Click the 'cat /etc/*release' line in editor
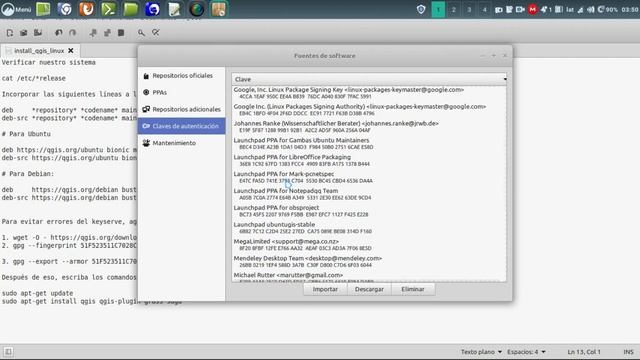640x360 pixels. 33,78
